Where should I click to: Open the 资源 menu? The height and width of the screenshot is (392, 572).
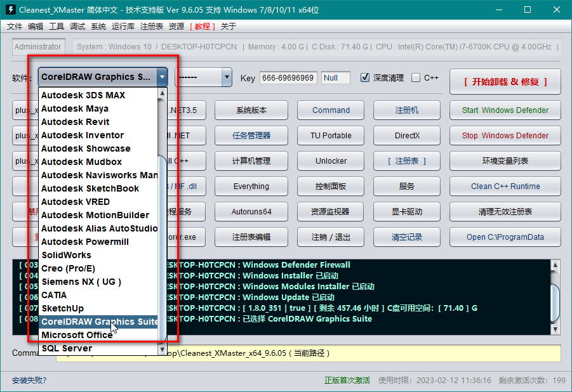(176, 27)
